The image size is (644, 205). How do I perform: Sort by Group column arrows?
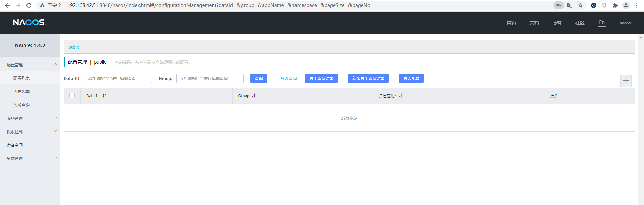[x=254, y=96]
